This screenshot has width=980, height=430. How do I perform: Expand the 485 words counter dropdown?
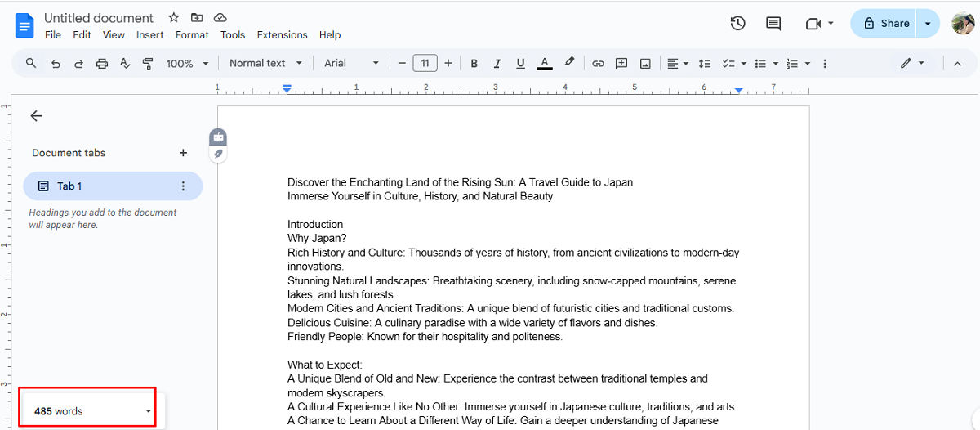(148, 411)
